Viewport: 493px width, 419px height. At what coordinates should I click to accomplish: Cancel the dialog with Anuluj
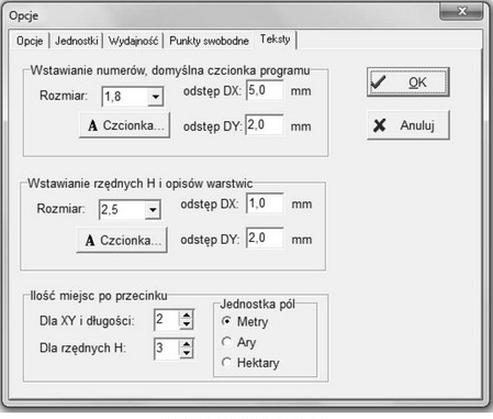(x=408, y=125)
